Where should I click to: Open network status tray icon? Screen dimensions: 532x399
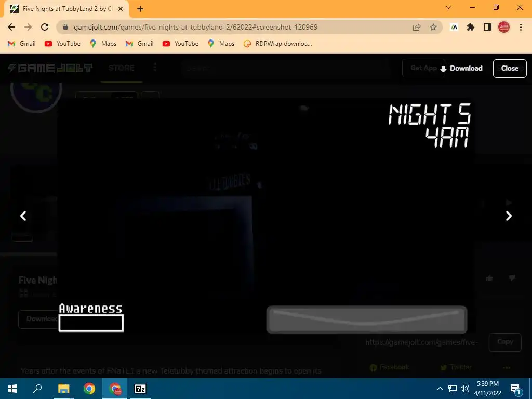pyautogui.click(x=453, y=389)
